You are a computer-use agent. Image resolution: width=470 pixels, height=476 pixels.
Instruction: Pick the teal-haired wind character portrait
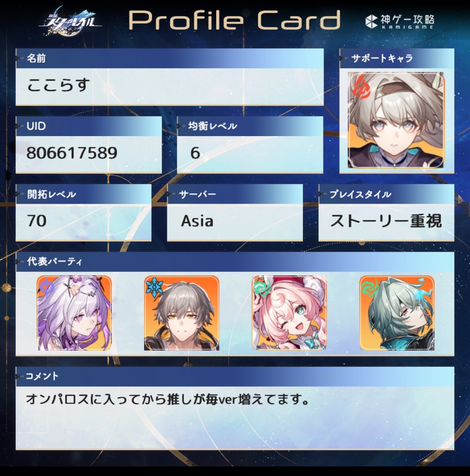coord(397,313)
